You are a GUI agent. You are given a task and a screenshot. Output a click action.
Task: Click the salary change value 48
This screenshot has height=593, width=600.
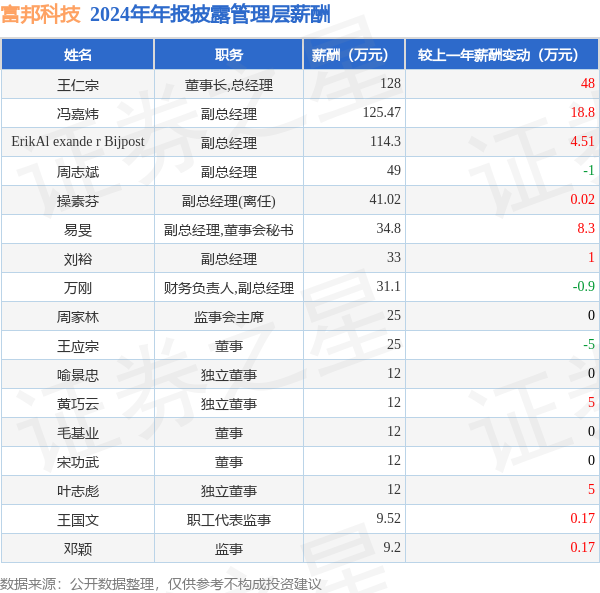click(588, 83)
